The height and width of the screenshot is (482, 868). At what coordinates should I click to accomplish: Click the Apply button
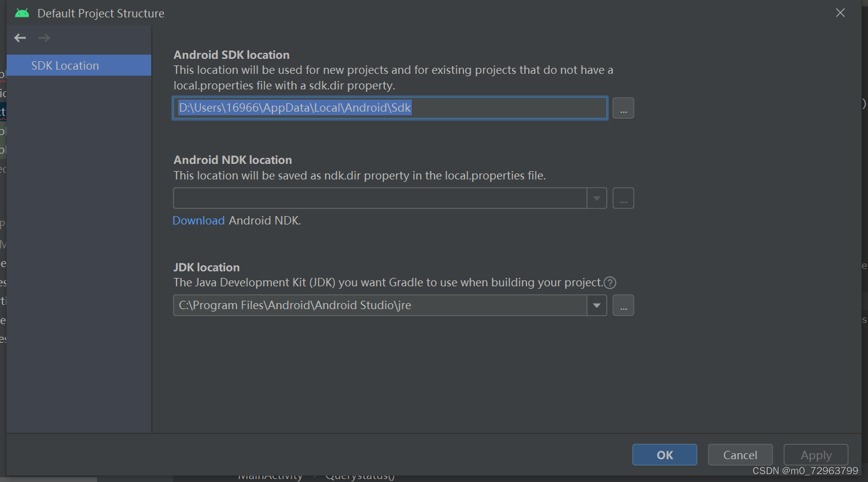[x=816, y=455]
